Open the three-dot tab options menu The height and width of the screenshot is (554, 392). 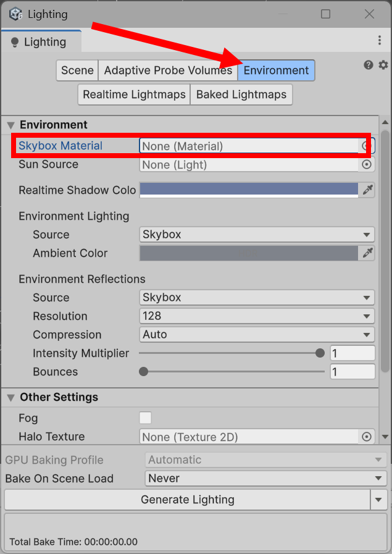[380, 40]
